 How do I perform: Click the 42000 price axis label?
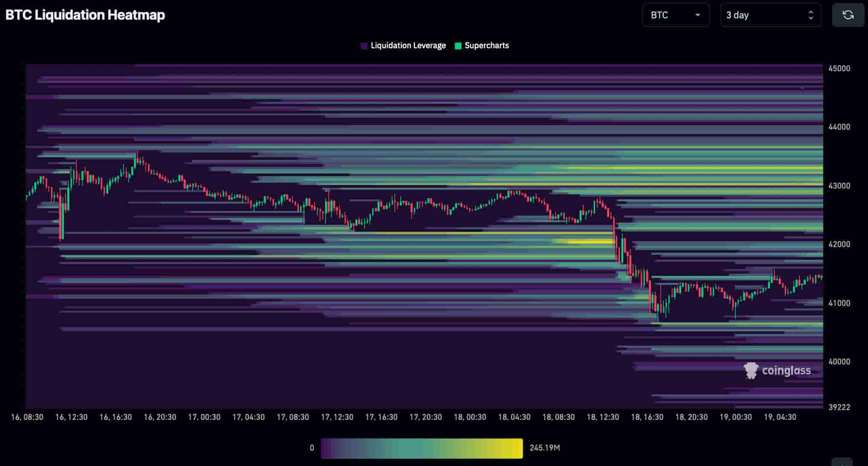[x=839, y=244]
